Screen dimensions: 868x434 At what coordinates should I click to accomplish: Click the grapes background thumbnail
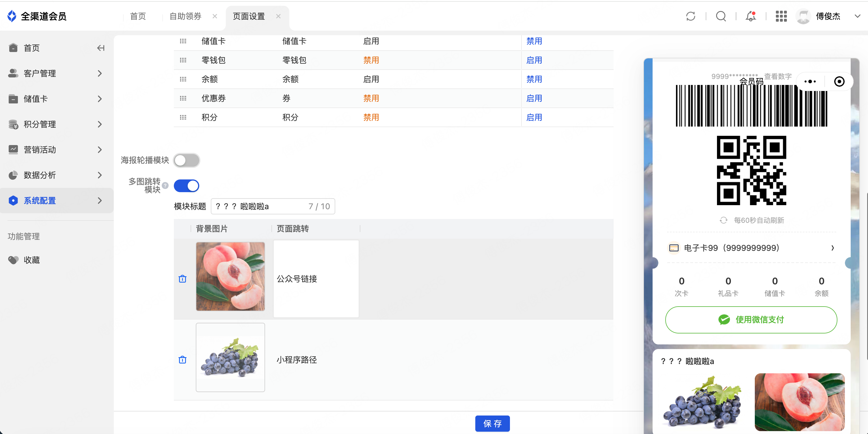click(230, 357)
